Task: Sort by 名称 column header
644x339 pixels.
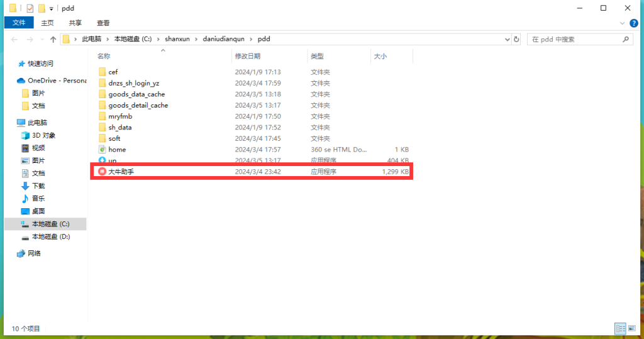Action: tap(104, 56)
